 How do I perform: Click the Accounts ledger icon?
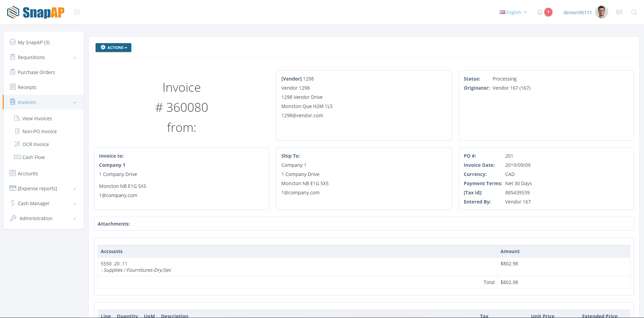[x=13, y=173]
